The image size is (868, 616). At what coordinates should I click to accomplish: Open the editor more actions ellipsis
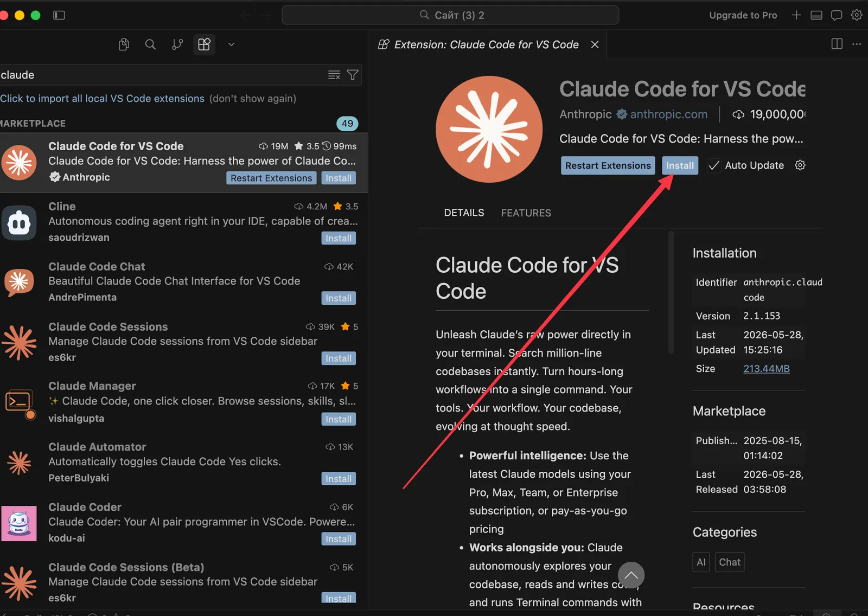tap(857, 44)
